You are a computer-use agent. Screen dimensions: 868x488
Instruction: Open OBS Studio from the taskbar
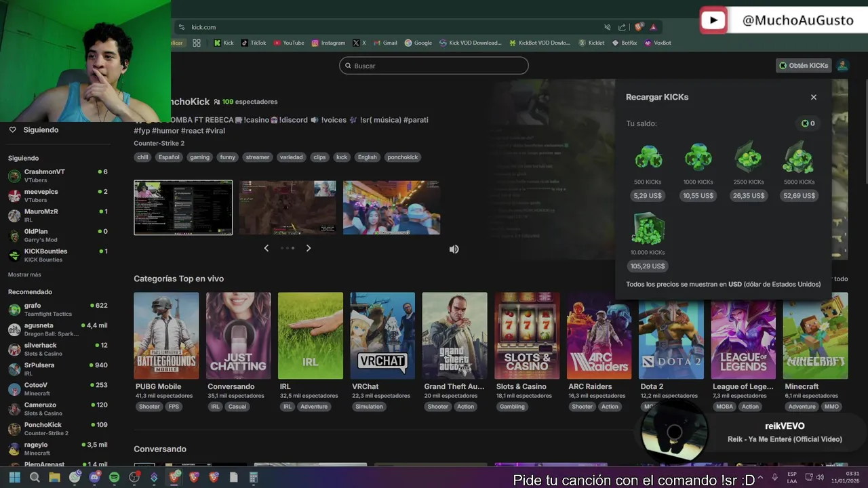coord(134,477)
